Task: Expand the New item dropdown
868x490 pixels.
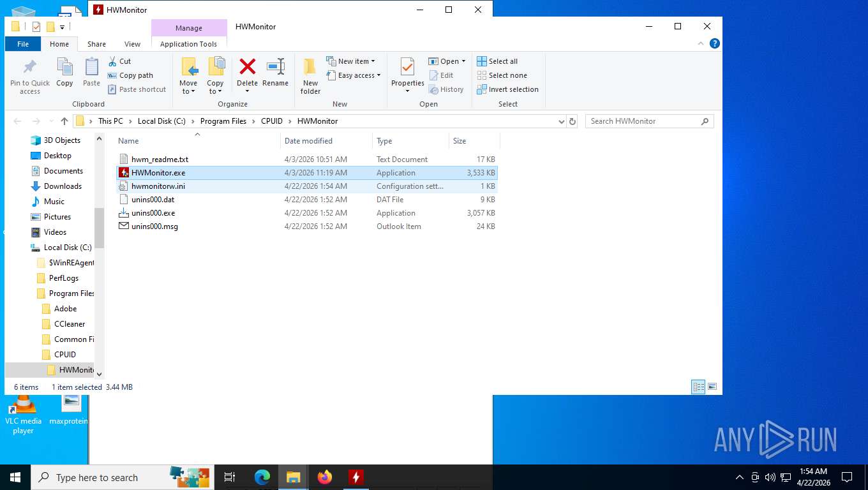Action: [350, 61]
